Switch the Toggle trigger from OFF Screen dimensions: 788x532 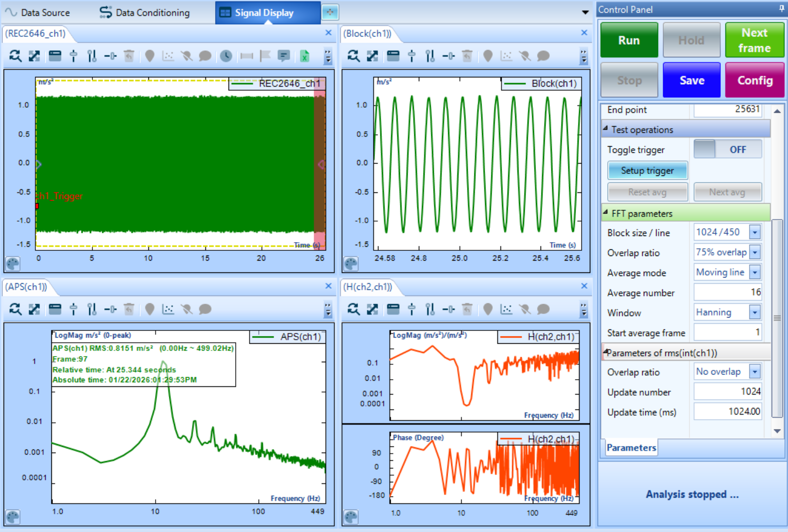pyautogui.click(x=727, y=150)
